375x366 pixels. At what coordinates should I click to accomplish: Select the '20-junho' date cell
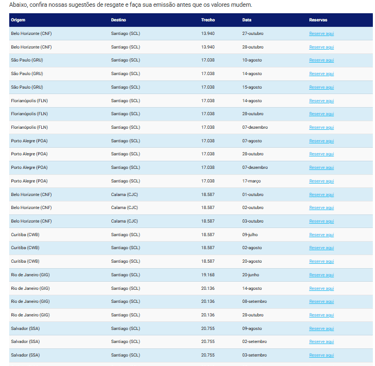pyautogui.click(x=250, y=275)
